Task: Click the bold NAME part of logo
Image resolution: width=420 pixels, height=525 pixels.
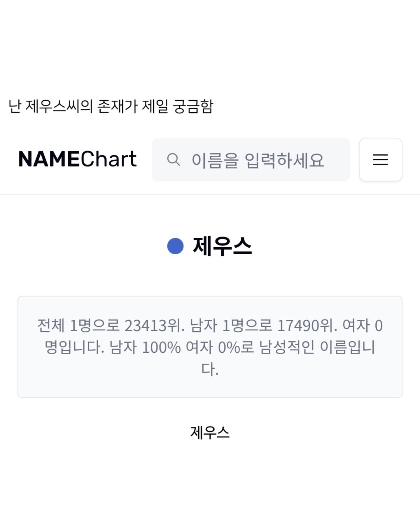Action: click(x=49, y=159)
